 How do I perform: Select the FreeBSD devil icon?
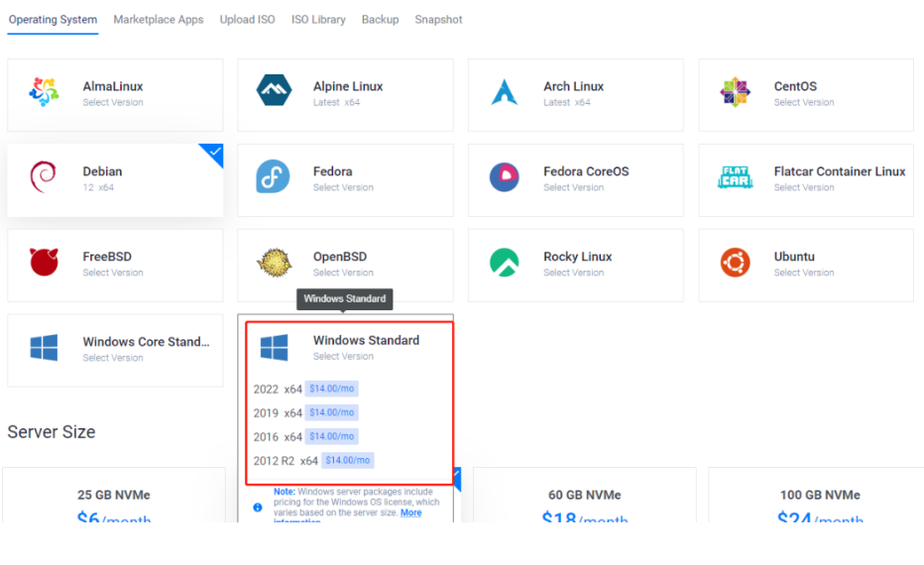44,264
